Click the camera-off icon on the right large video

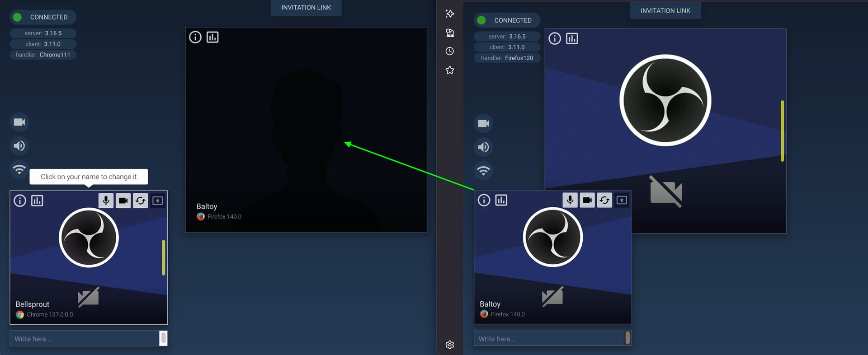(666, 192)
